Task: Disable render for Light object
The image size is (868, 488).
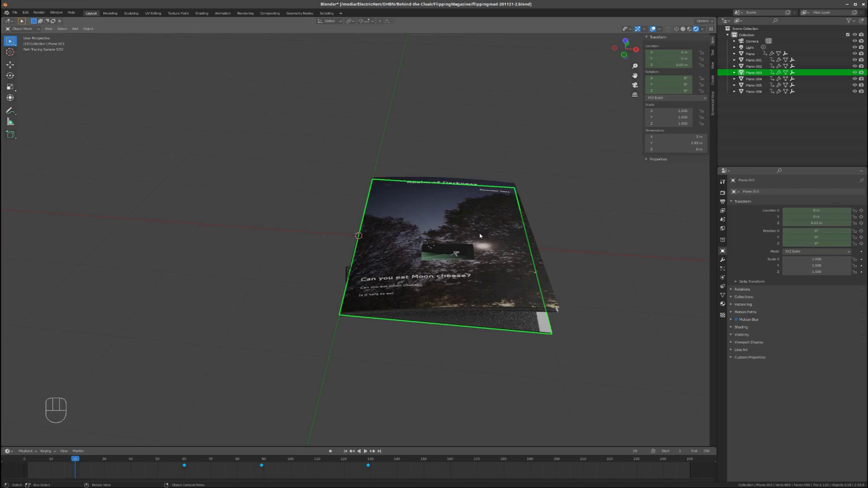Action: point(861,47)
